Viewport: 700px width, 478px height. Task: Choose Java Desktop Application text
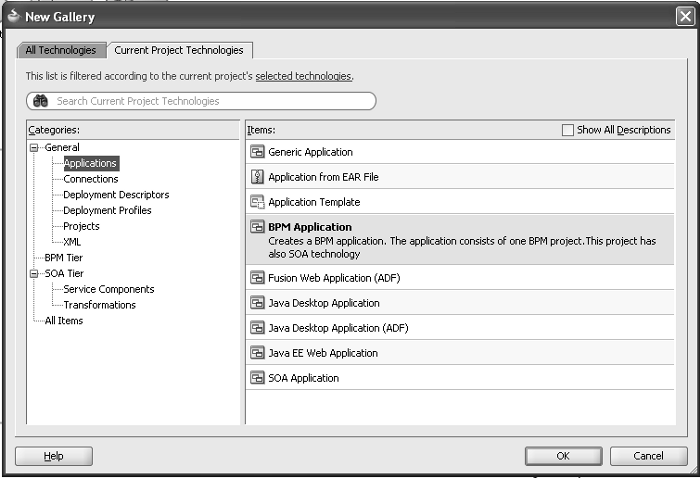pyautogui.click(x=324, y=303)
